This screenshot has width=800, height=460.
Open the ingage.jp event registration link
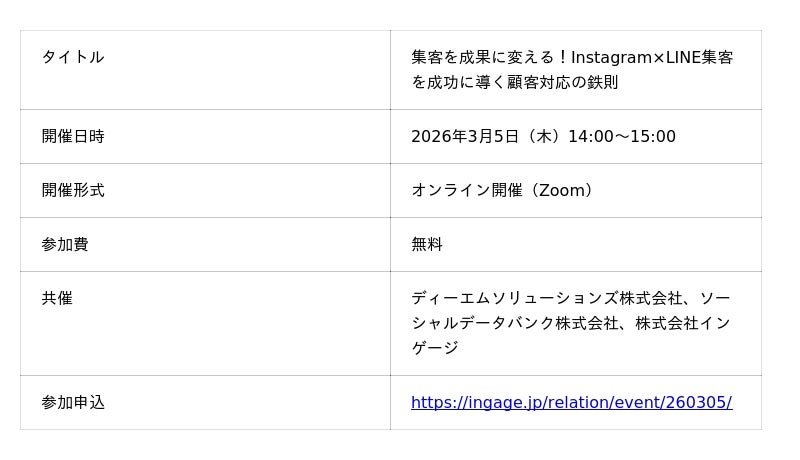[570, 402]
